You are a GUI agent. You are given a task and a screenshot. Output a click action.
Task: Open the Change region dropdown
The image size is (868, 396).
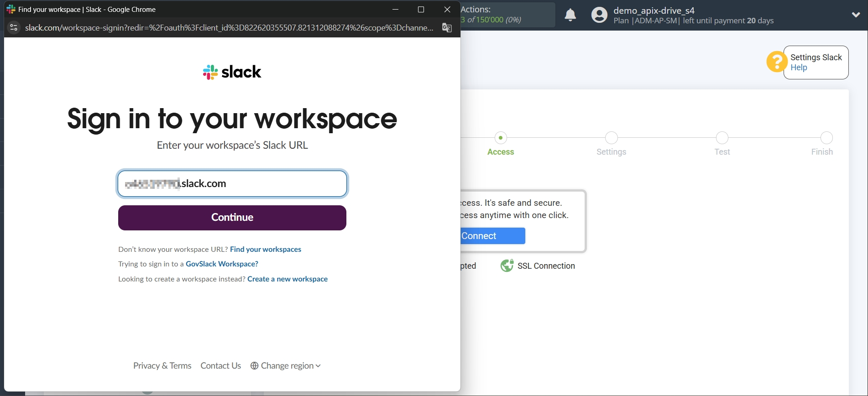tap(286, 366)
